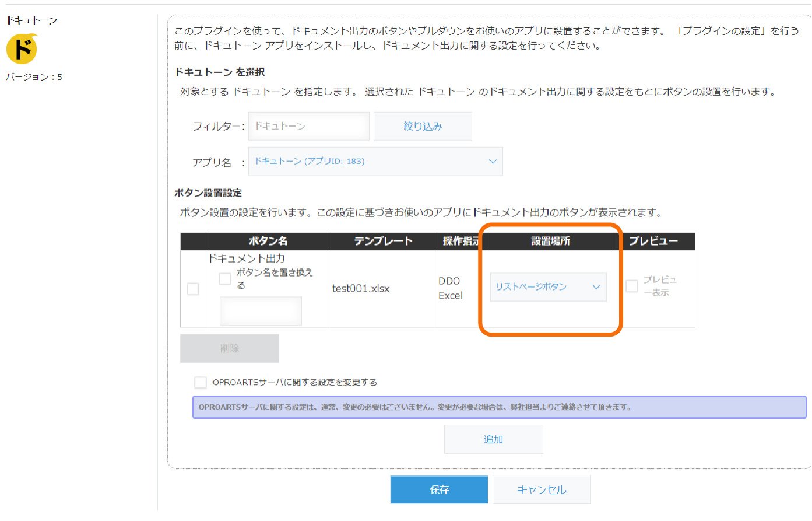Tick the row selection checkbox for ドキュメント出力
This screenshot has height=521, width=812.
(x=193, y=289)
